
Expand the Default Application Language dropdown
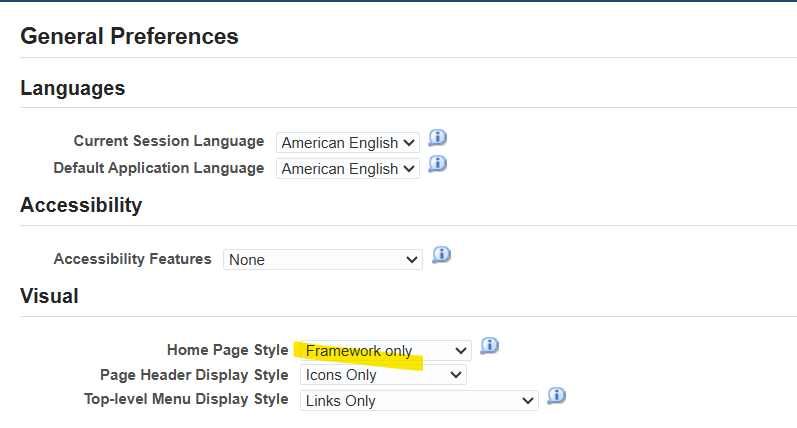point(348,169)
